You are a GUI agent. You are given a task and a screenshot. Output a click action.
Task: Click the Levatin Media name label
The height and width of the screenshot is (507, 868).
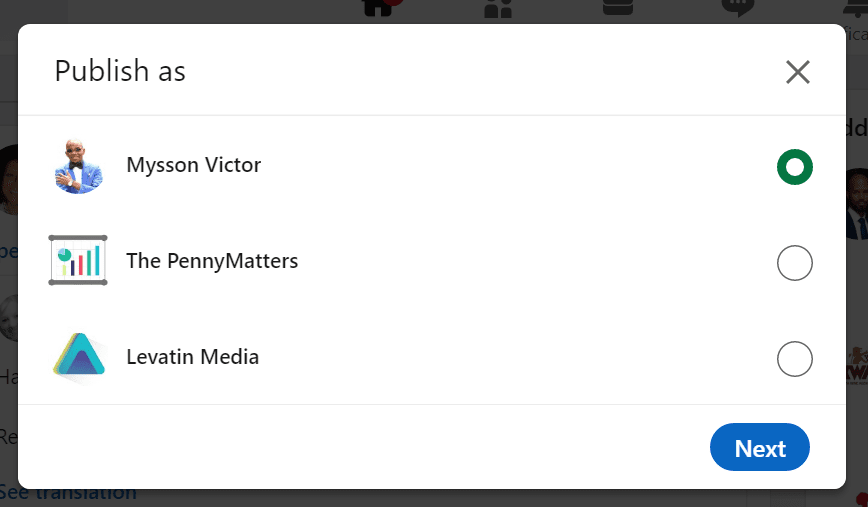(193, 357)
